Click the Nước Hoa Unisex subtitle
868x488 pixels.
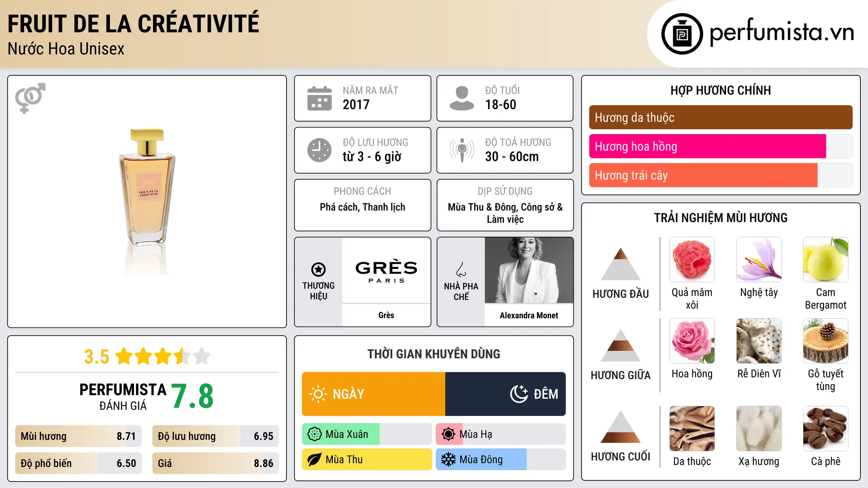[x=66, y=49]
